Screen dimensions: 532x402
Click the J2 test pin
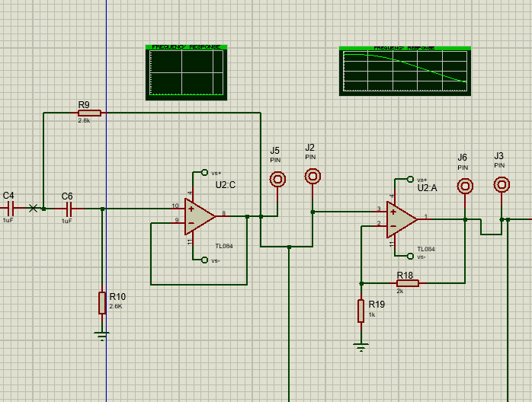click(312, 177)
